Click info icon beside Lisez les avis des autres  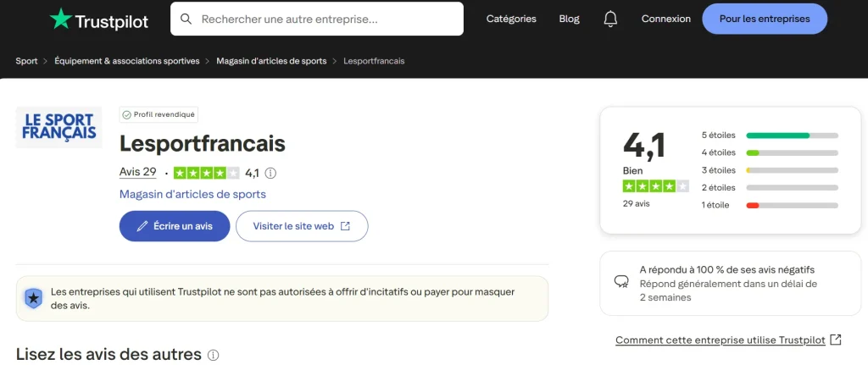[213, 355]
